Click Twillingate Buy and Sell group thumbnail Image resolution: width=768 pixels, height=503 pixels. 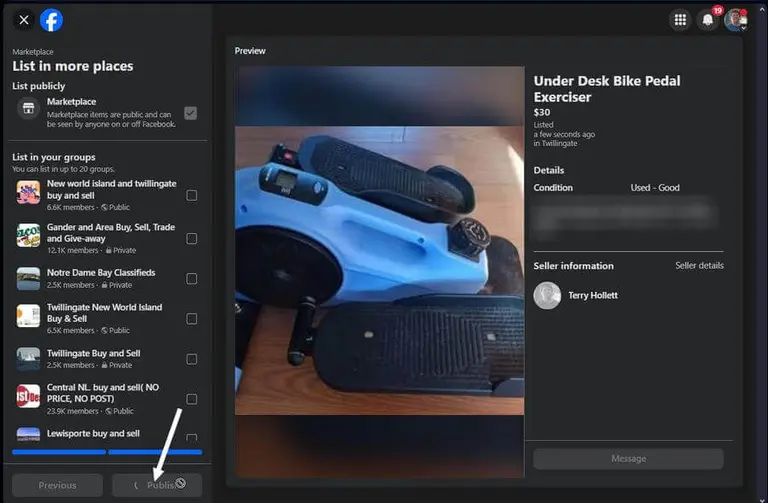point(28,359)
